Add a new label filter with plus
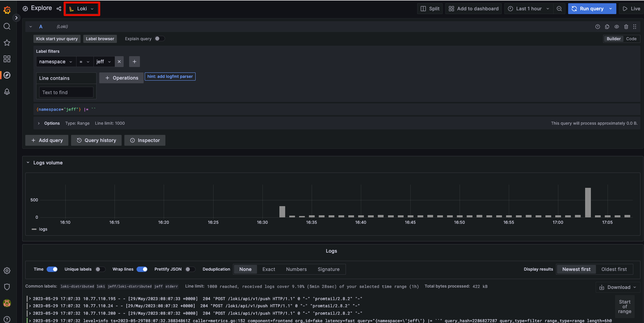 click(134, 62)
